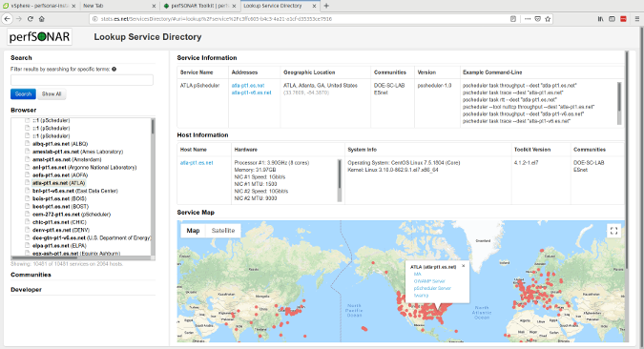Close the perfSONAR Toolkit tab

click(234, 6)
